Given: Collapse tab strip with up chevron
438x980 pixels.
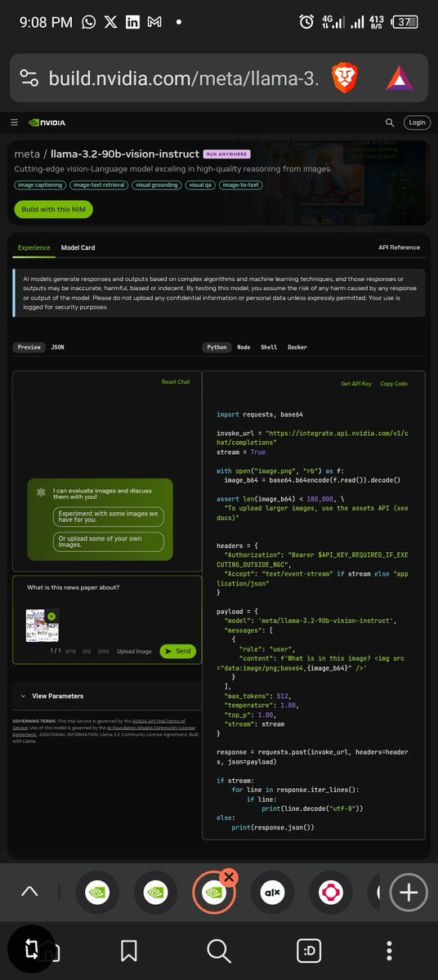Looking at the screenshot, I should 29,893.
